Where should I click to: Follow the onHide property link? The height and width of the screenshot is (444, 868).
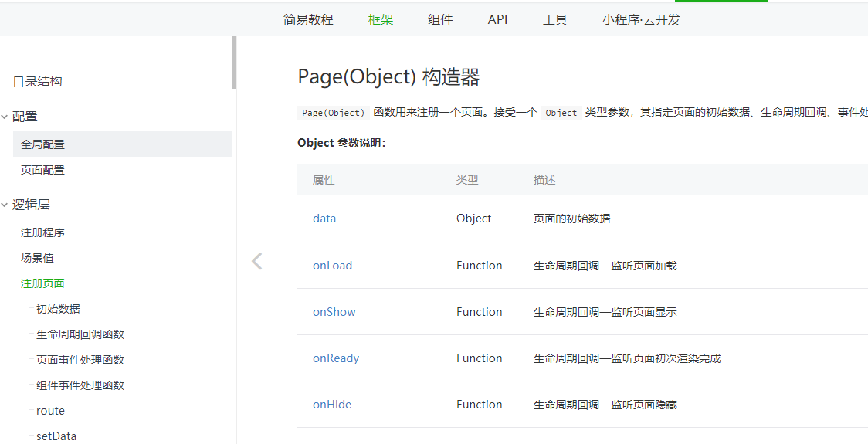click(x=332, y=405)
